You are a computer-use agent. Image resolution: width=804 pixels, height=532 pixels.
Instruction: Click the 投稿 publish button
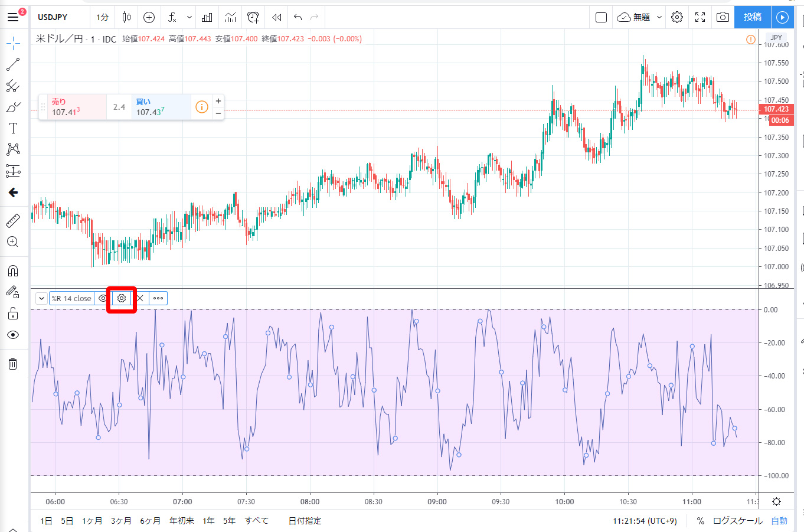point(753,17)
